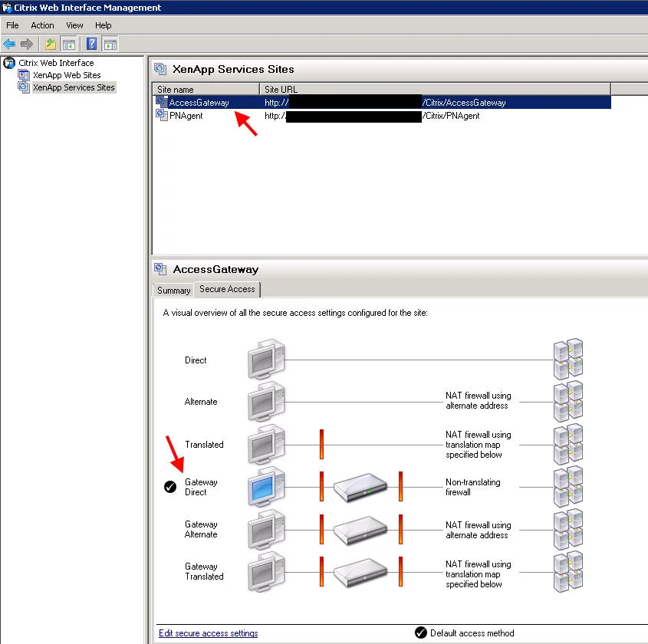Click the Non-translating firewall label
The width and height of the screenshot is (648, 644).
point(473,487)
